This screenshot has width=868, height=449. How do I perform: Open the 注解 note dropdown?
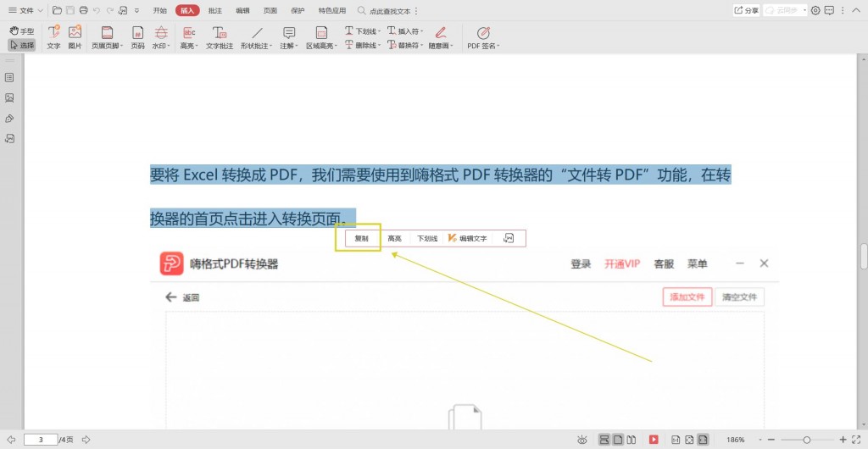pyautogui.click(x=289, y=37)
